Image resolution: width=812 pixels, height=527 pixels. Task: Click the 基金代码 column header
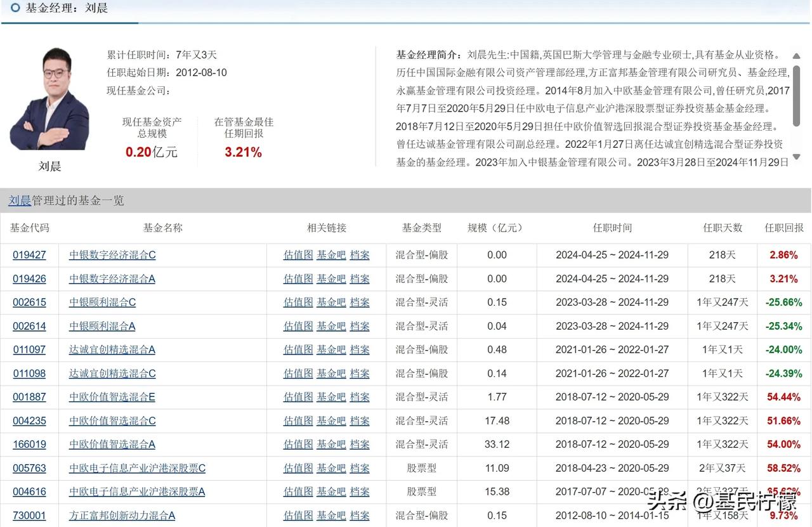pos(29,228)
